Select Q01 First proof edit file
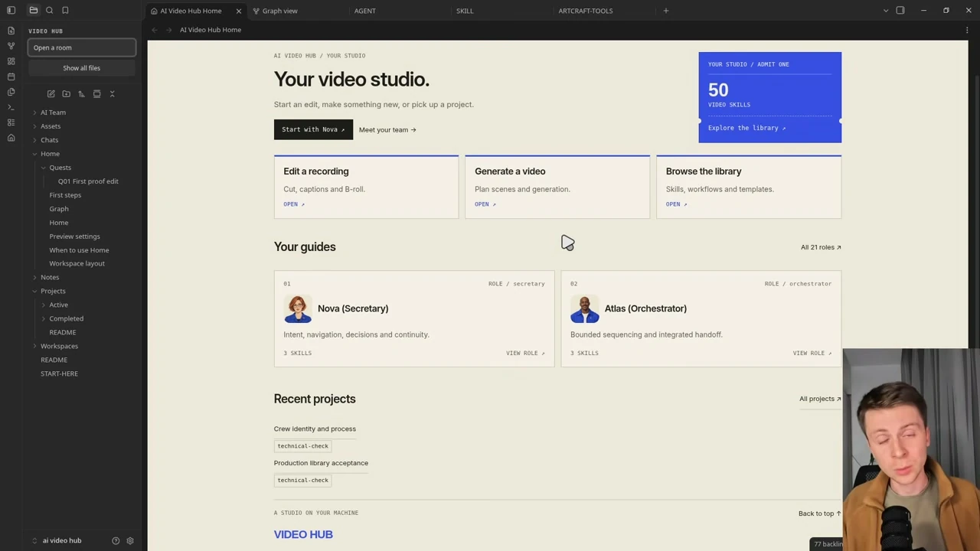 coord(88,181)
